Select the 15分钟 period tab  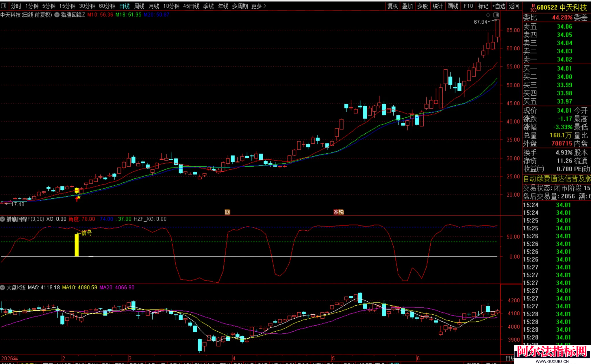(67, 6)
